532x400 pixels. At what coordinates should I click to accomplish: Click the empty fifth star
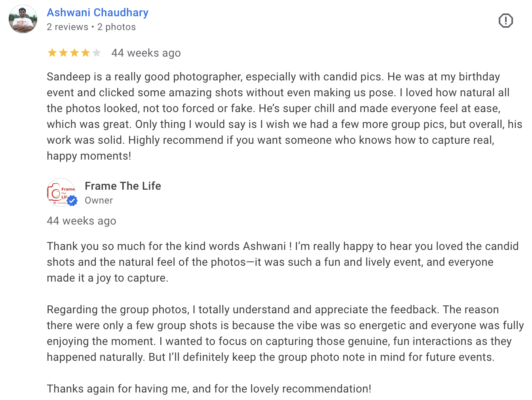[x=96, y=53]
